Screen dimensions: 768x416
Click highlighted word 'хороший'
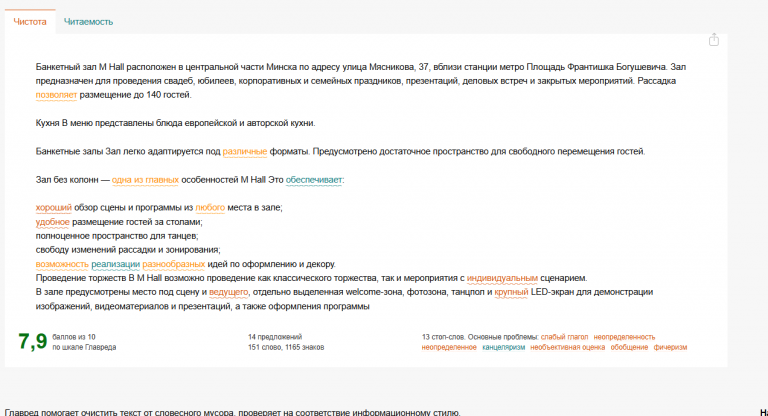click(54, 208)
